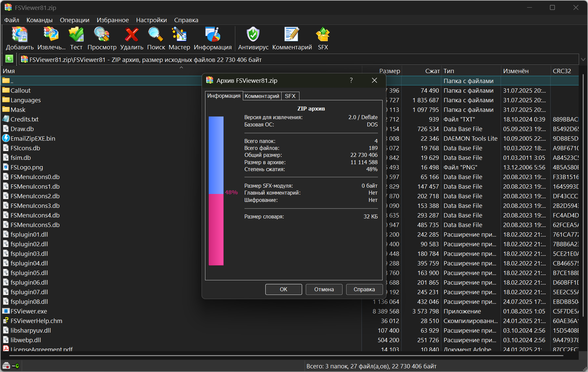Click the 48% compression ratio bar
The width and height of the screenshot is (588, 372).
pyautogui.click(x=216, y=191)
